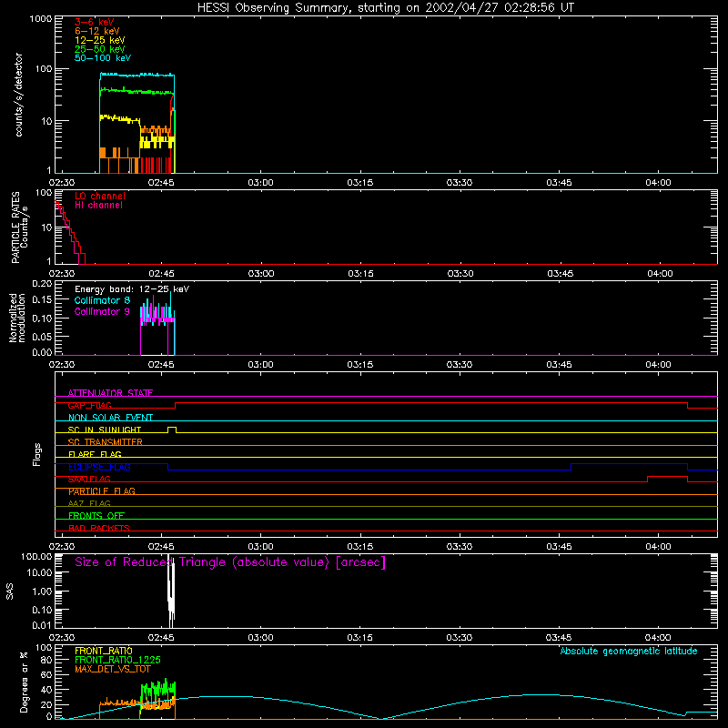
Task: Click the FRONT_RATIO yellow legend label
Action: [104, 651]
